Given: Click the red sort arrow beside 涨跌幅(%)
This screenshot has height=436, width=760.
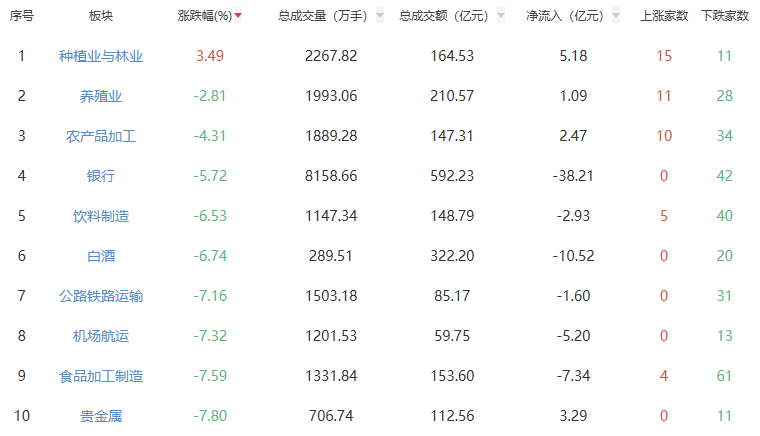Looking at the screenshot, I should 238,16.
